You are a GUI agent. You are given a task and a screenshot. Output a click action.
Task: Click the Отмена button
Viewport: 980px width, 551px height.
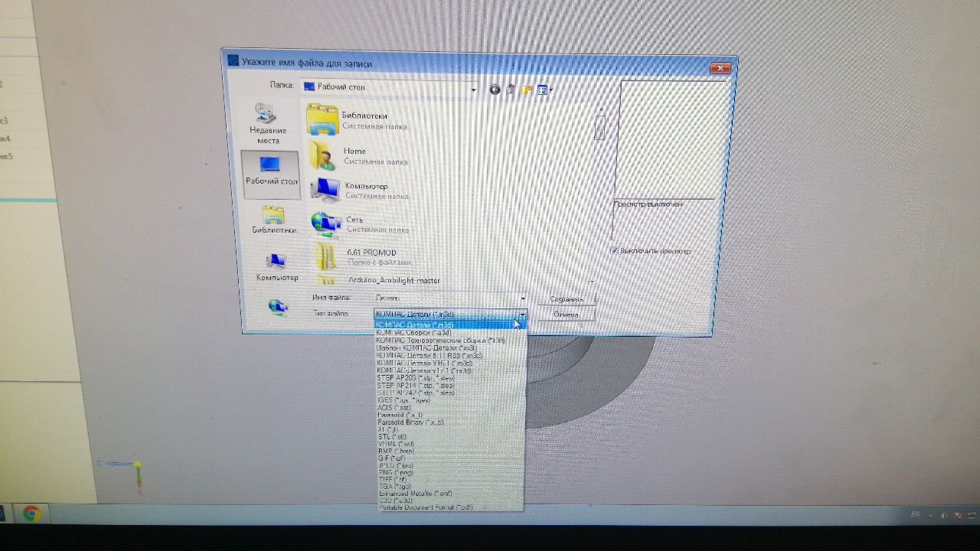[566, 315]
